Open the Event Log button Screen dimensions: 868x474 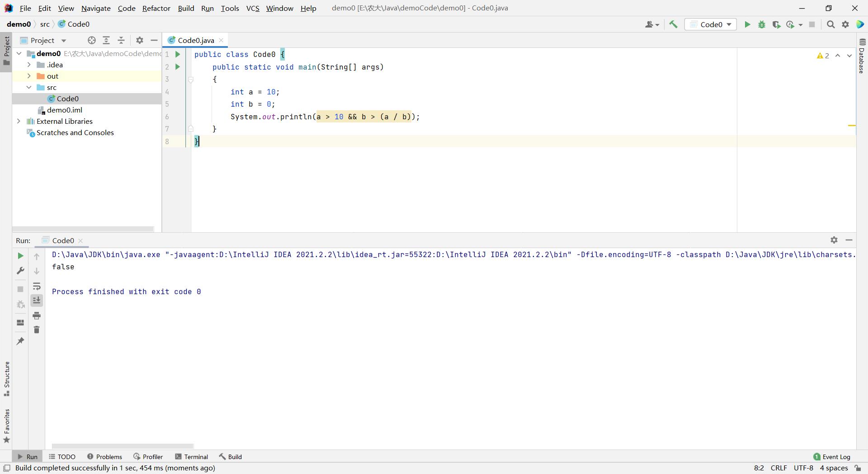tap(832, 457)
